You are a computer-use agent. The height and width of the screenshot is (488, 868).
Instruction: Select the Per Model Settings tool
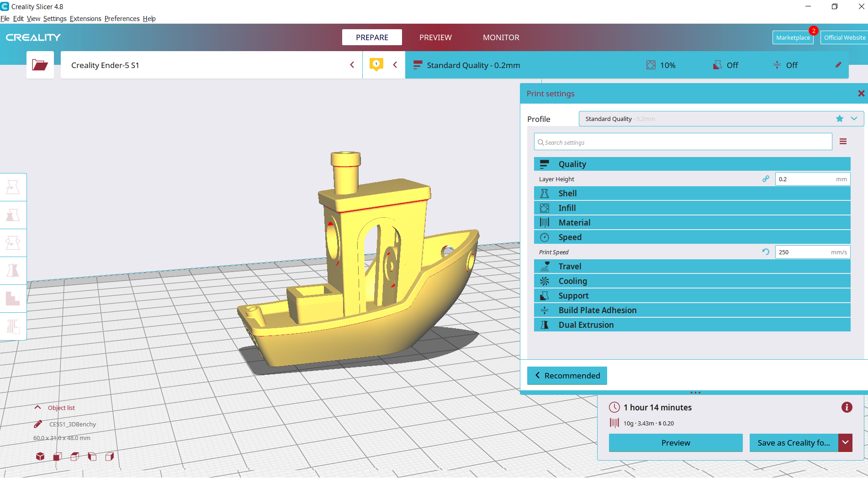13,299
